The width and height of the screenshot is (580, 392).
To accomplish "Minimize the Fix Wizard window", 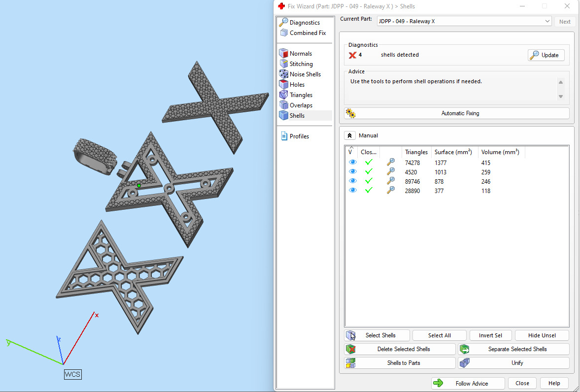I will click(x=522, y=6).
